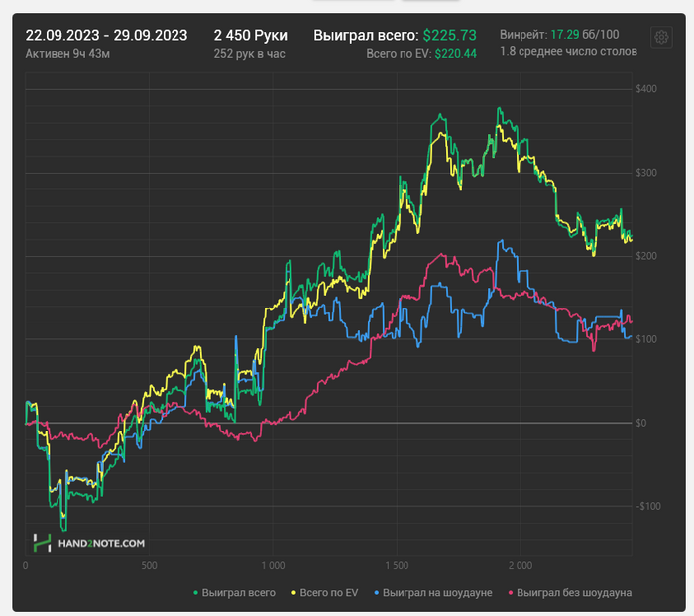This screenshot has width=694, height=616.
Task: Click the 2 000 x-axis label
Action: pyautogui.click(x=520, y=566)
